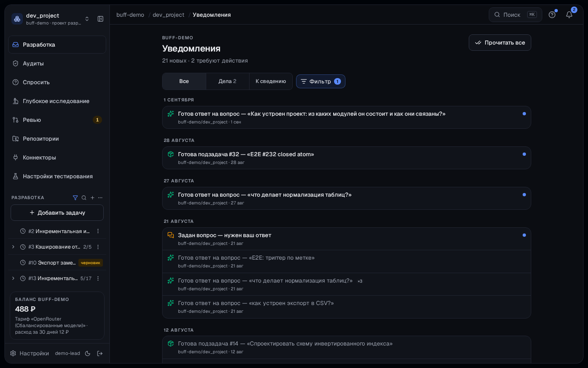588x368 pixels.
Task: Click the sparkle icon on «E2E: триггер по метке»
Action: [171, 258]
